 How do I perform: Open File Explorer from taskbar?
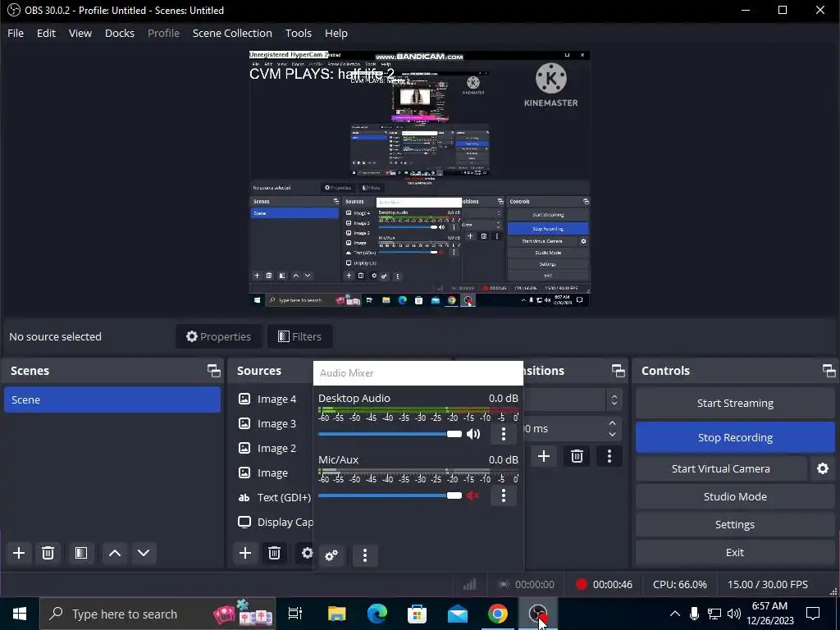click(x=336, y=614)
